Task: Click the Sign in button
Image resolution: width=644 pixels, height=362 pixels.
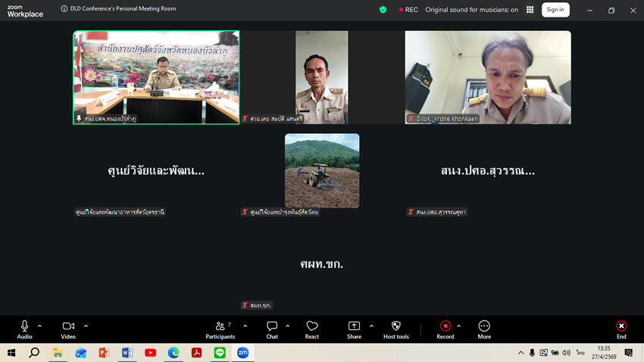Action: pos(555,10)
